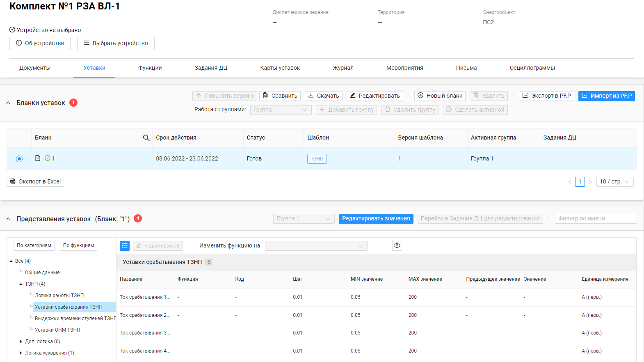Open the Письма tab
This screenshot has width=644, height=362.
click(x=466, y=68)
